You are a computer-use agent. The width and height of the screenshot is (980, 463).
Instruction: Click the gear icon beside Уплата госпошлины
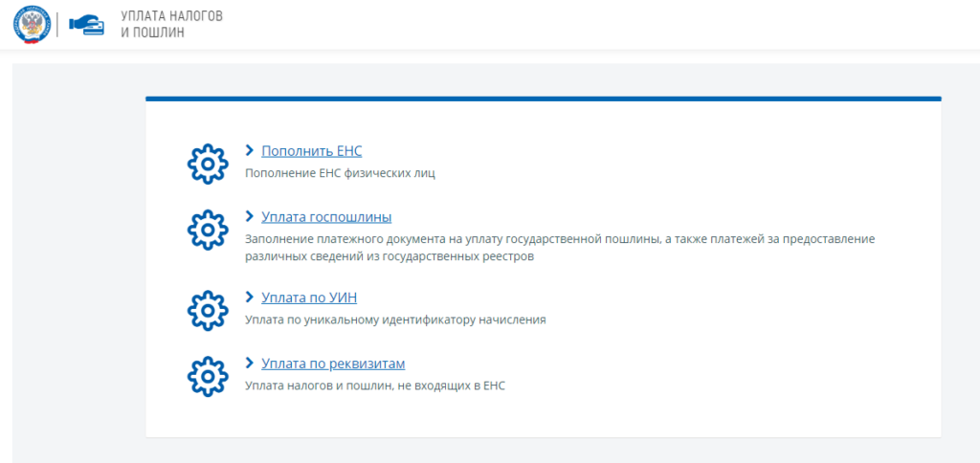tap(206, 230)
